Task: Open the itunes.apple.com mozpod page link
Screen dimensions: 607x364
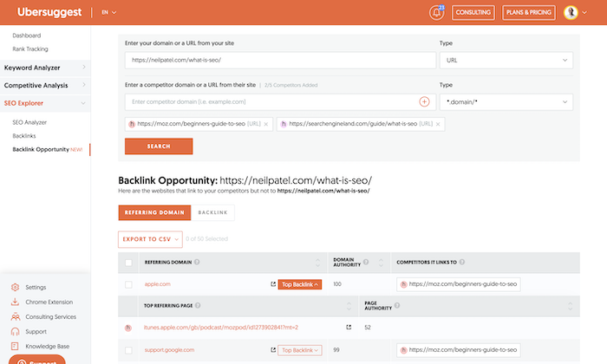Action: pos(220,328)
